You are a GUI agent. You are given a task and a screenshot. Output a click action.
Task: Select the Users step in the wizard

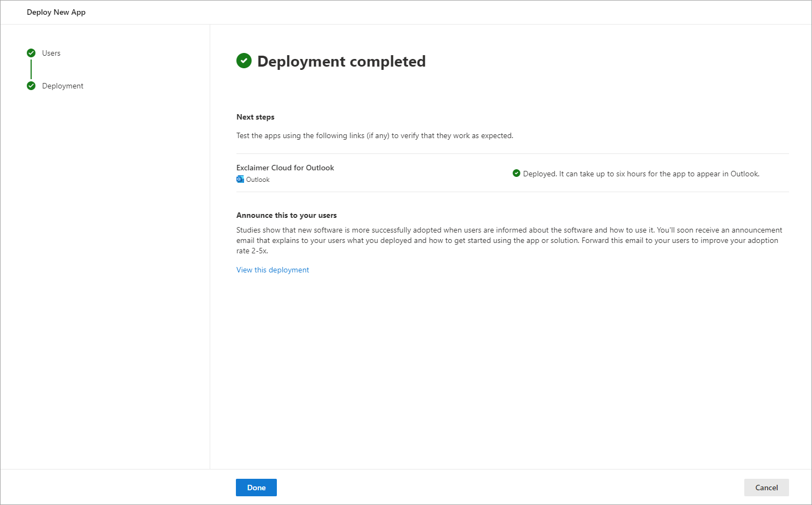(51, 53)
